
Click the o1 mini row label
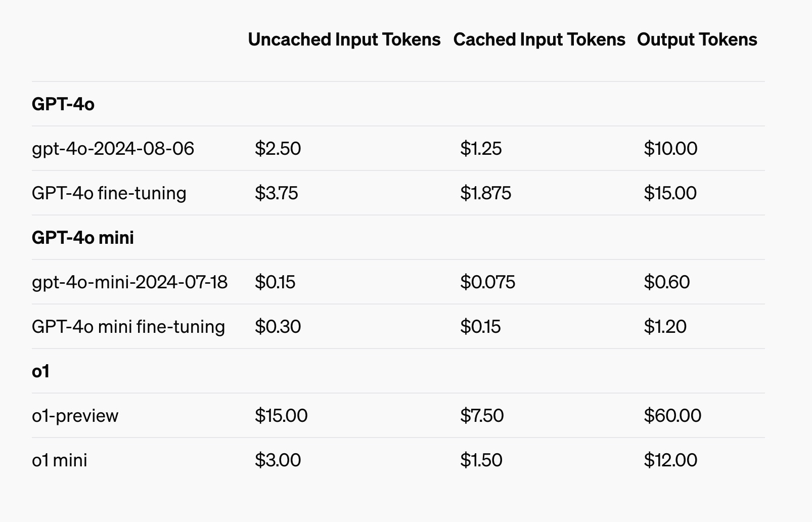pyautogui.click(x=60, y=460)
